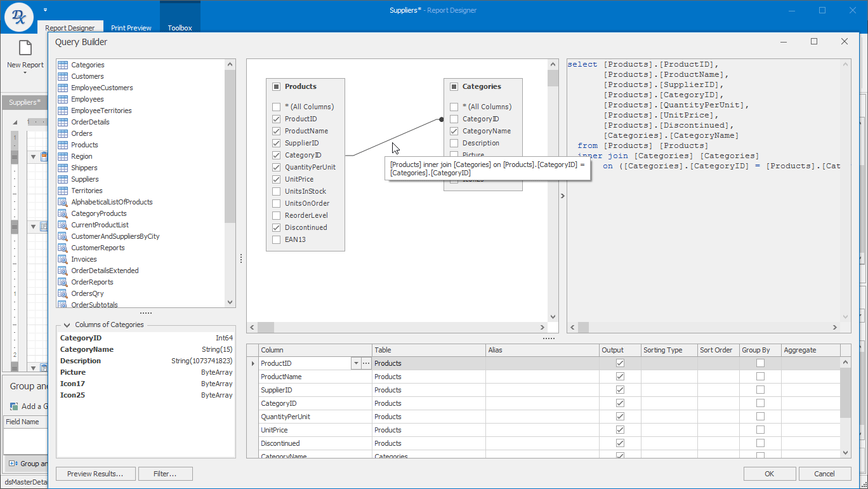Click the Invoices view icon
The image size is (868, 489).
(x=63, y=259)
